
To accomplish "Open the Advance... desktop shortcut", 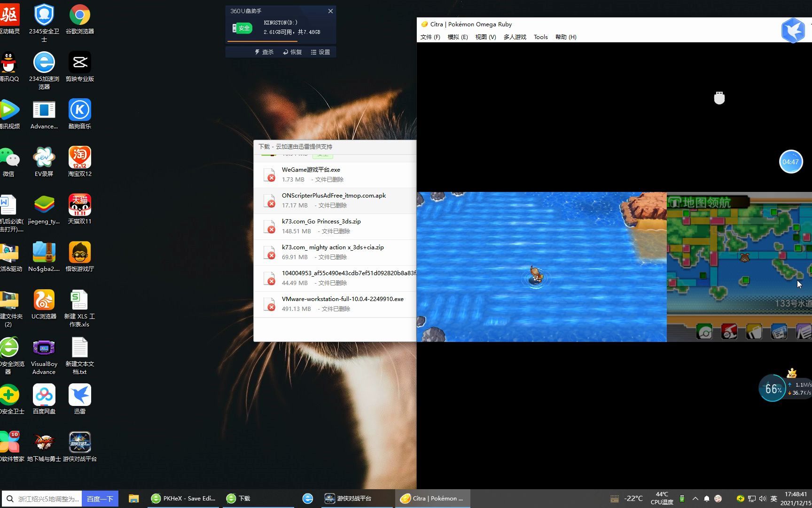I will point(44,114).
